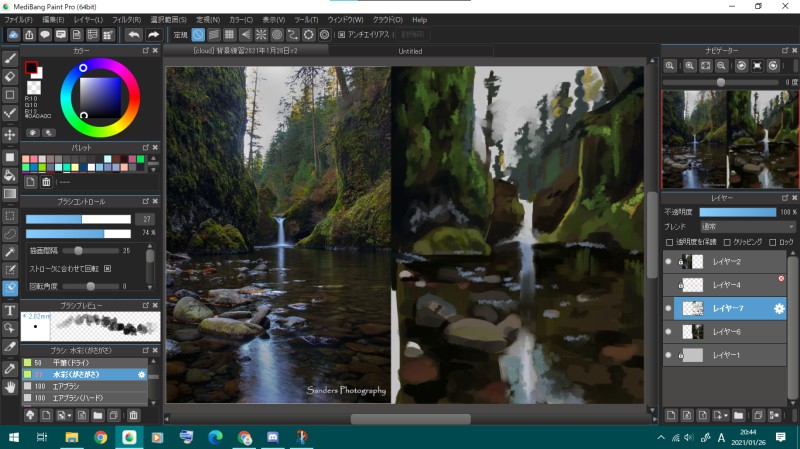
Task: Enable the concentric circle snap guide
Action: [x=277, y=35]
